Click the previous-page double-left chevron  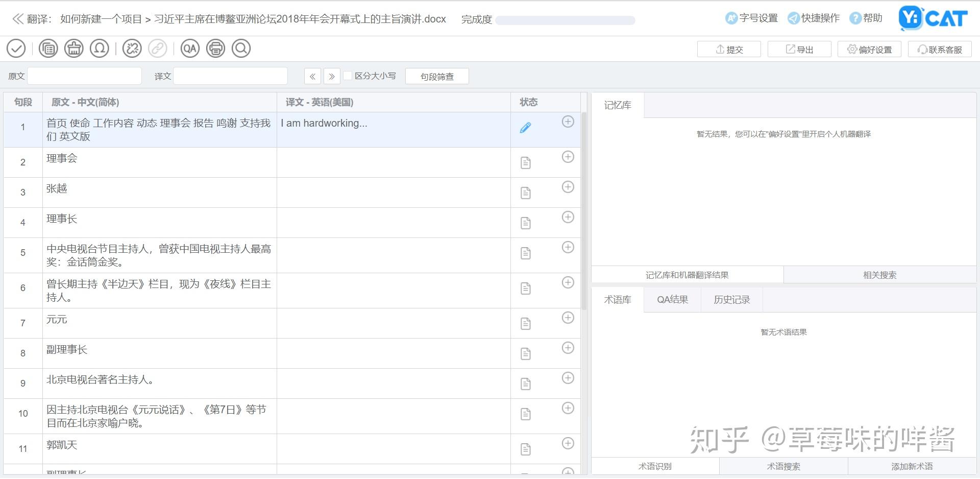pyautogui.click(x=312, y=76)
